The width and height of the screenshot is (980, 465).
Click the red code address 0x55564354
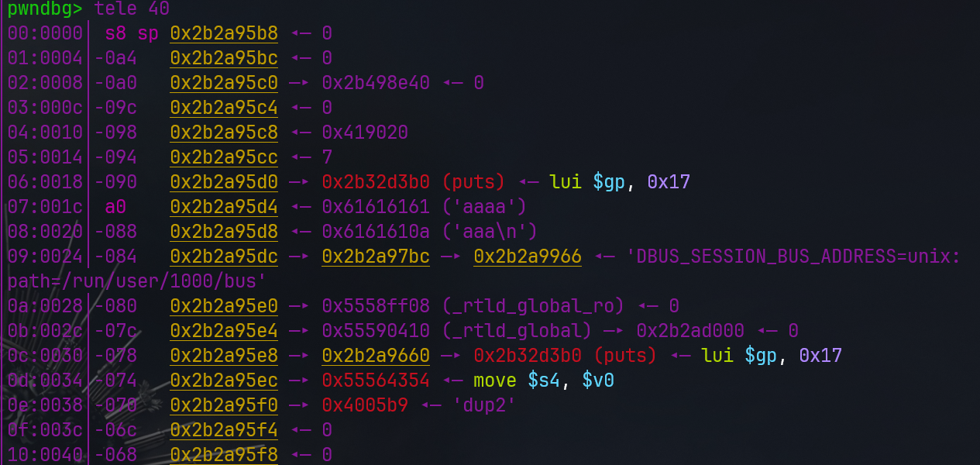pos(376,381)
